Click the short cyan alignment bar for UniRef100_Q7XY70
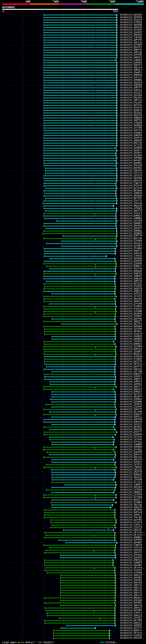This screenshot has width=146, height=644. pos(79,628)
